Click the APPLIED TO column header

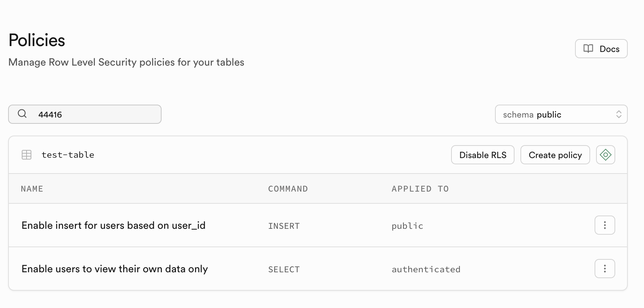click(420, 189)
